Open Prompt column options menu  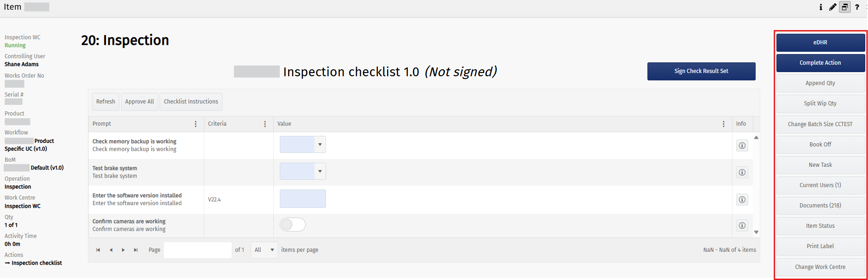(196, 124)
